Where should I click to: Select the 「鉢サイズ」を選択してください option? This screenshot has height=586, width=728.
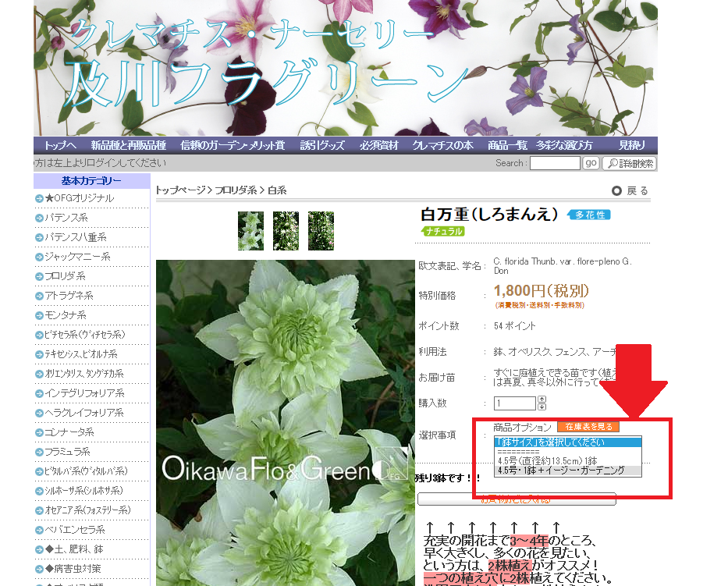coord(568,442)
